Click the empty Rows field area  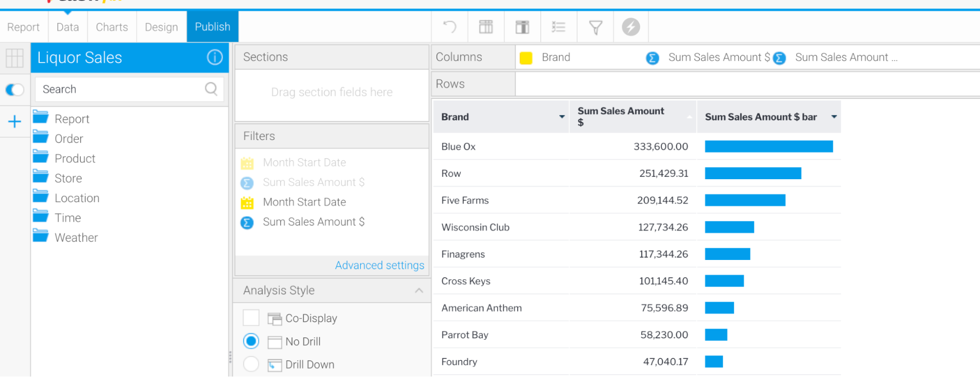point(747,84)
